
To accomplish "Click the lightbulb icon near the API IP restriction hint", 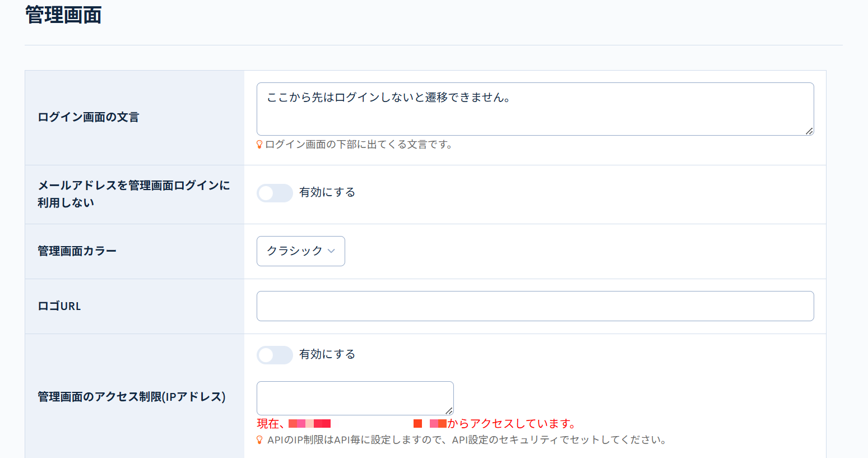I will (259, 441).
